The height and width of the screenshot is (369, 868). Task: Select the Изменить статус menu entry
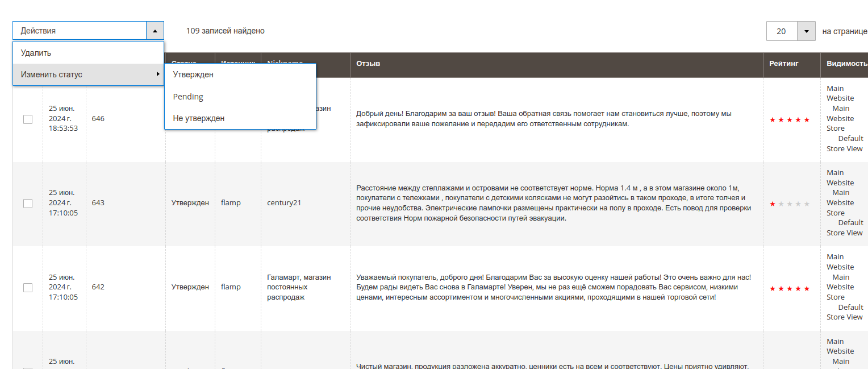[x=52, y=74]
